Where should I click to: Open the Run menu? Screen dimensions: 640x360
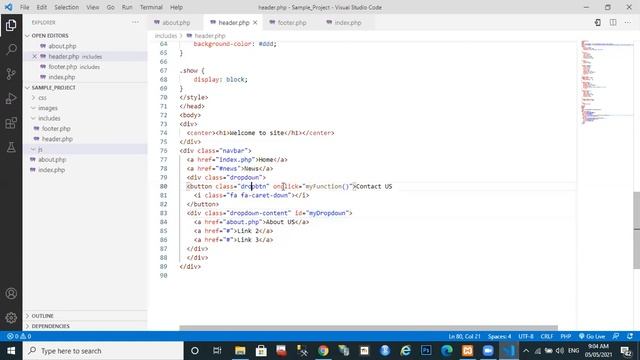127,7
